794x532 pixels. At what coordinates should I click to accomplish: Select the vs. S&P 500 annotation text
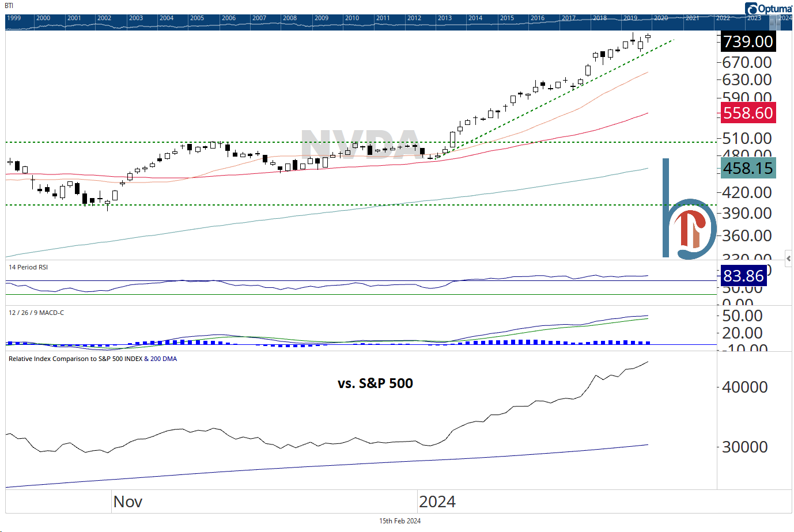tap(375, 383)
